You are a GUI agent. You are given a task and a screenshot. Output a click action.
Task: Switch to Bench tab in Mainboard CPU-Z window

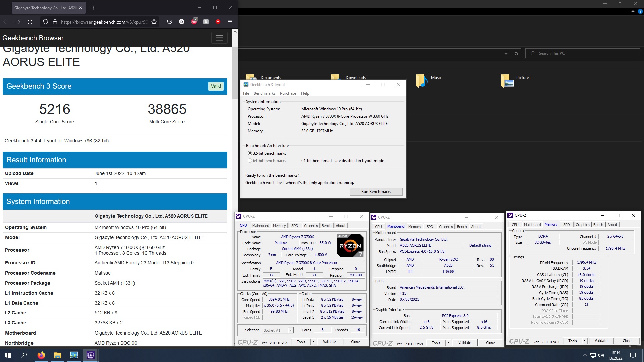(462, 227)
